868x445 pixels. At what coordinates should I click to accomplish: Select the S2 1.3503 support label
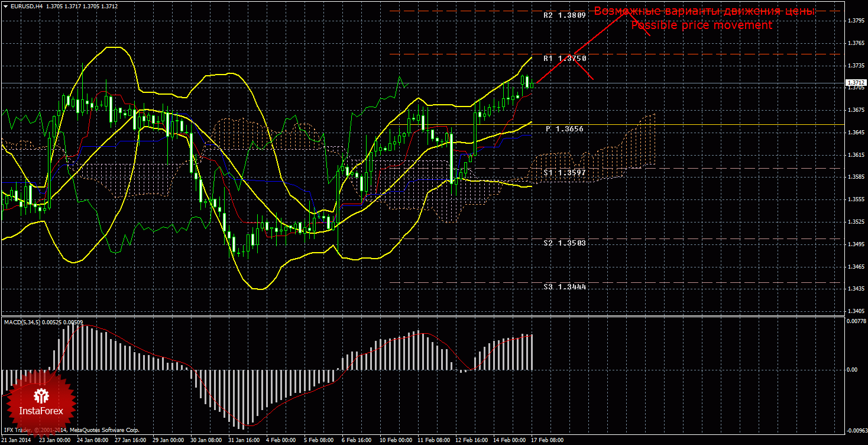pos(564,243)
